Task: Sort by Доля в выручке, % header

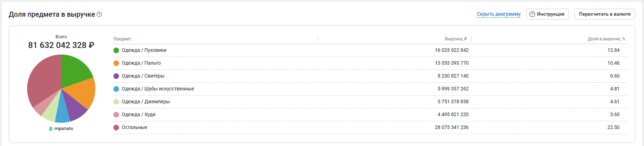Action: tap(606, 39)
